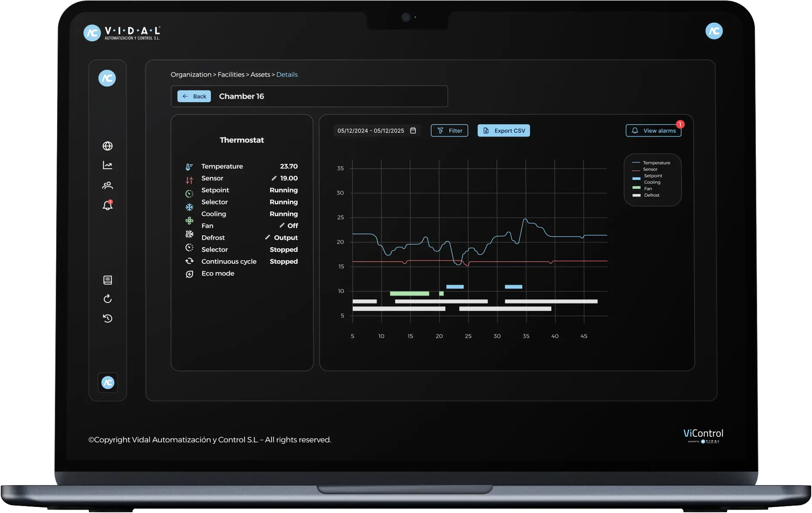This screenshot has width=812, height=513.
Task: Open history via the sidebar clock-arrow icon
Action: coord(107,319)
